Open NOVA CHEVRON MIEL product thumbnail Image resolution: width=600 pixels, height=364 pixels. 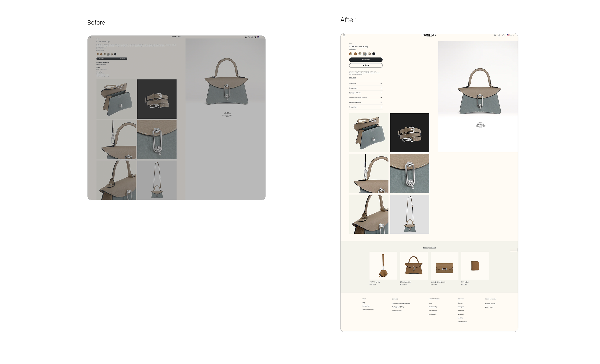(444, 266)
